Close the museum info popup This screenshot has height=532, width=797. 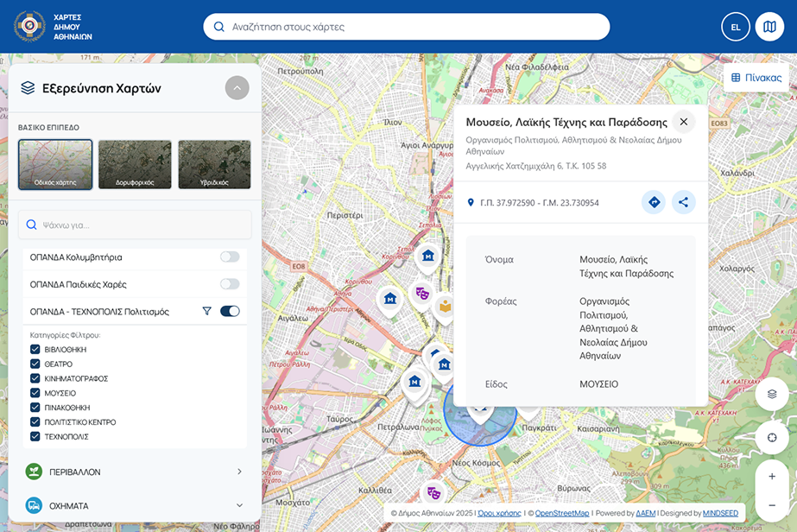click(x=683, y=122)
